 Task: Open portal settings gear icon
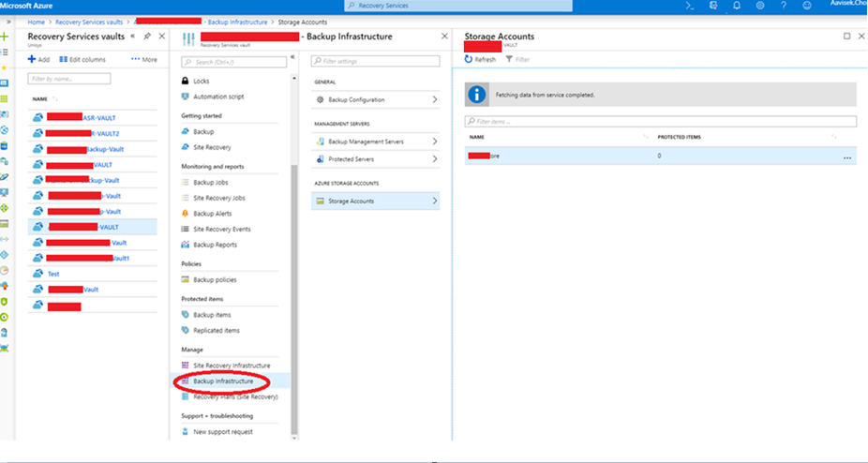760,6
